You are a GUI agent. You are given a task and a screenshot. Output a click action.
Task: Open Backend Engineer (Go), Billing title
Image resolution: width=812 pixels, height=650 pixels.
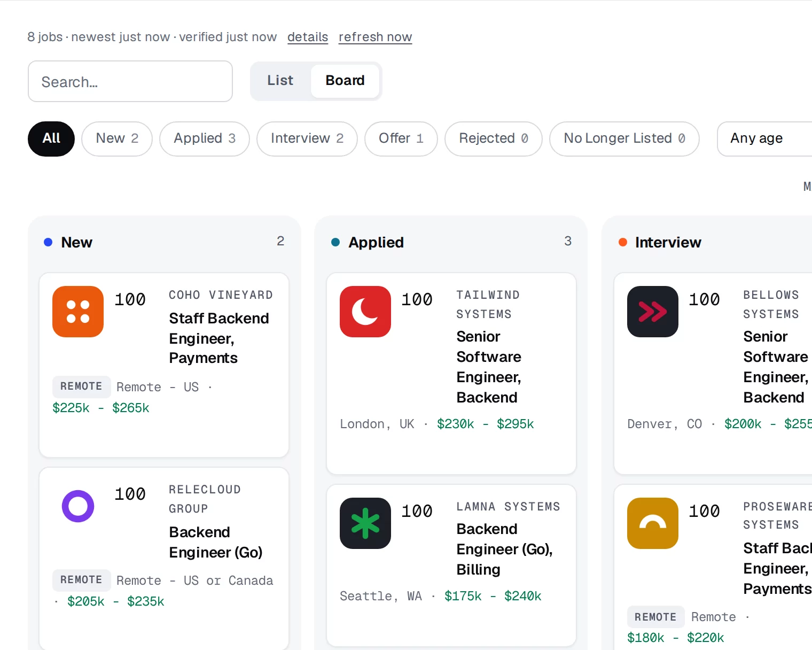505,550
